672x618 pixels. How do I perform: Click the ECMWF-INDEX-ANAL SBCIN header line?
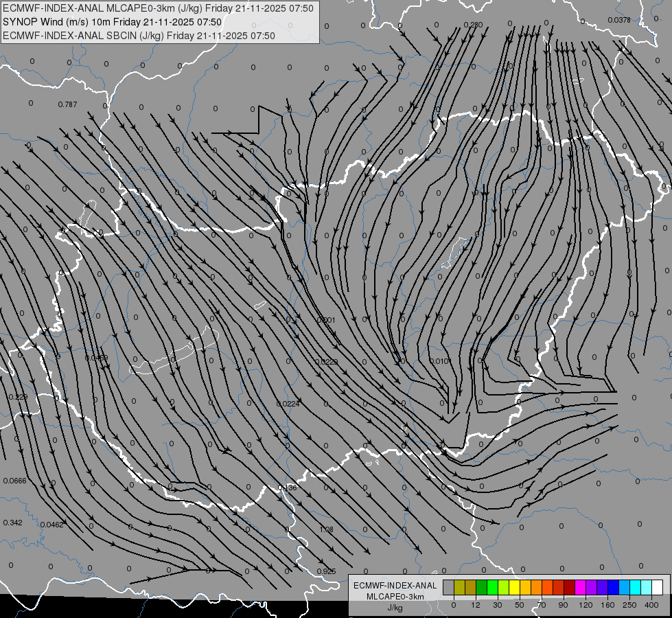pos(139,36)
